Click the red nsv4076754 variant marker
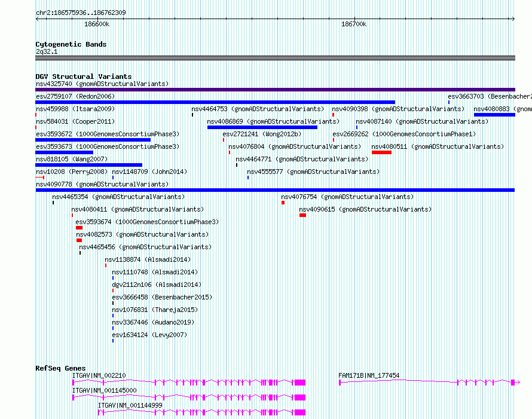The height and width of the screenshot is (419, 532). [x=283, y=203]
